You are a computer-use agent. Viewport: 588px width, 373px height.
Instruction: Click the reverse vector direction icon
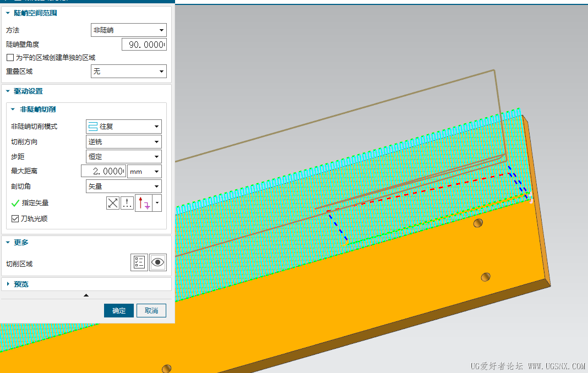[x=113, y=203]
